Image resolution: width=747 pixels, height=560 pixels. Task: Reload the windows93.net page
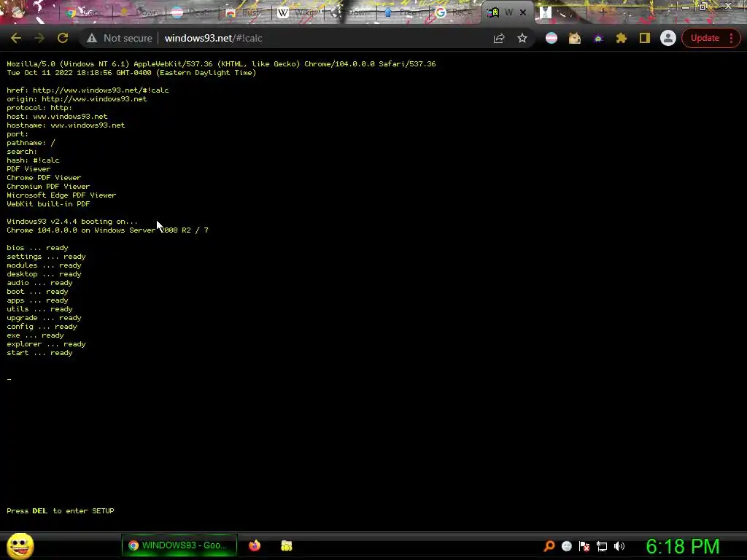tap(63, 38)
